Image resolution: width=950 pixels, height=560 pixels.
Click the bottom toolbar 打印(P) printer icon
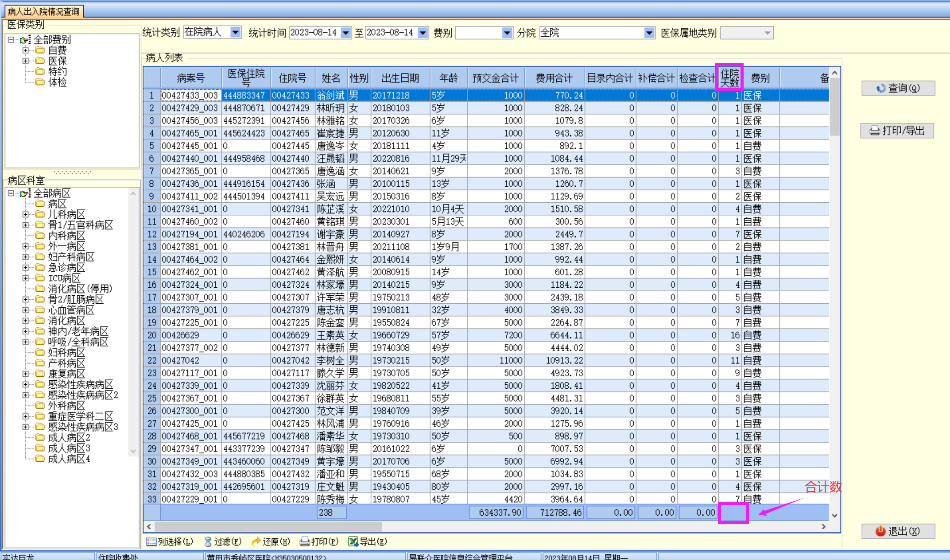[x=305, y=541]
